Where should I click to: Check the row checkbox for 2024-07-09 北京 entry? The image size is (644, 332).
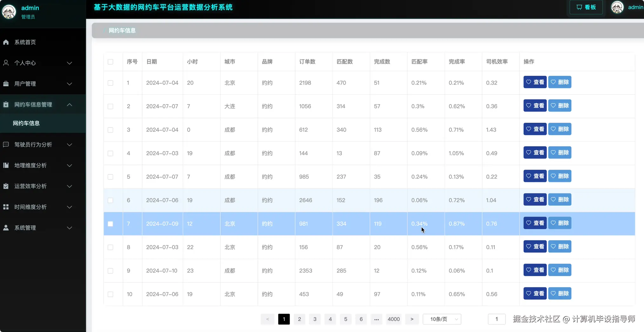(111, 224)
